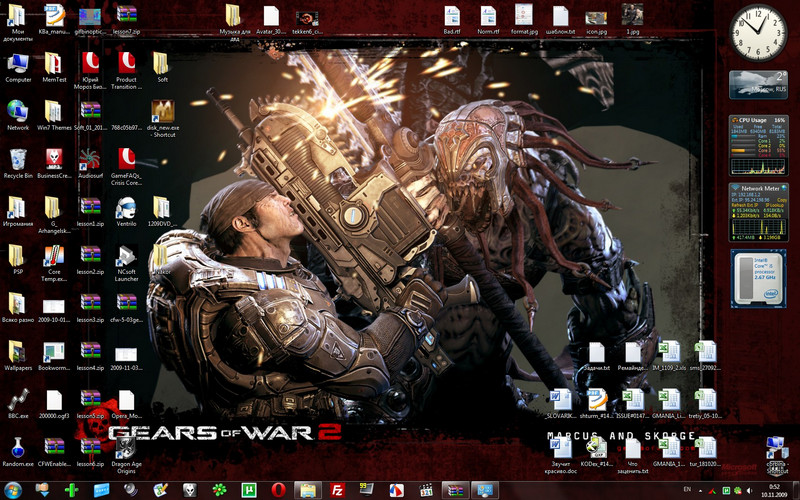Select the PSP folder
800x500 pixels.
coord(18,260)
